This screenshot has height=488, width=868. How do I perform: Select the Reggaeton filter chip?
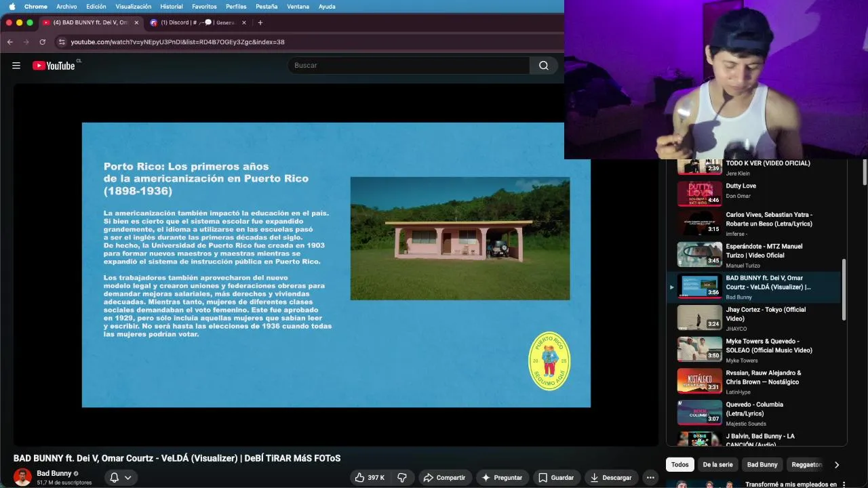[x=807, y=464]
